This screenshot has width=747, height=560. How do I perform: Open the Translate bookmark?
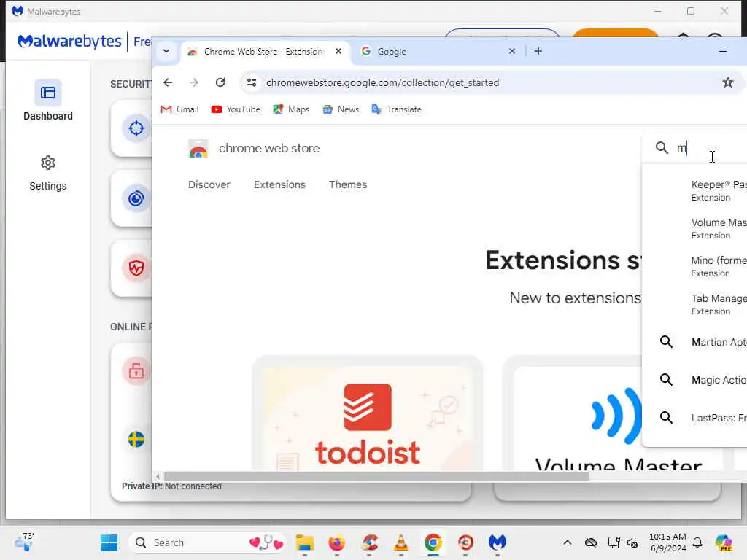(x=397, y=109)
